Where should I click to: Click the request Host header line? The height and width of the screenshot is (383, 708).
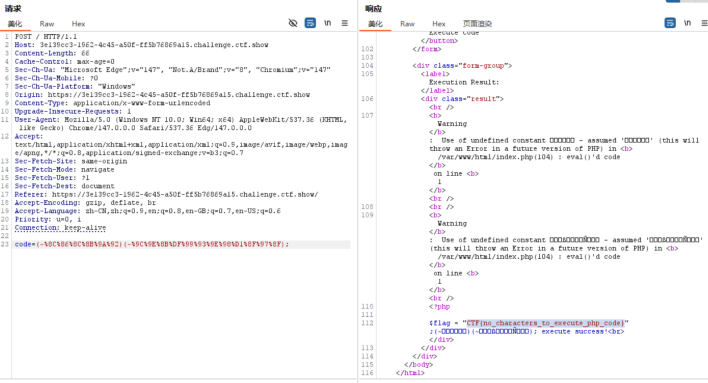(141, 45)
